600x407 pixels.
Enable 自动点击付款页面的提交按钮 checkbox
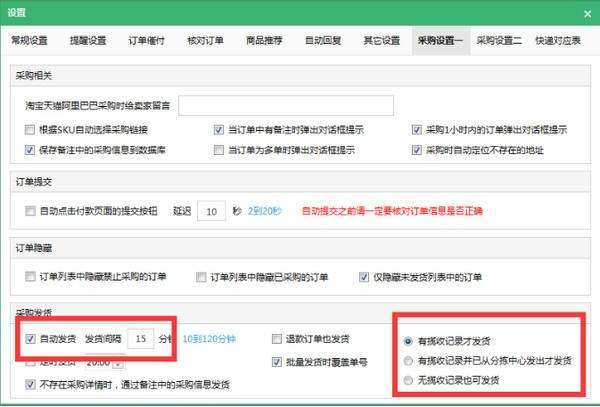30,212
